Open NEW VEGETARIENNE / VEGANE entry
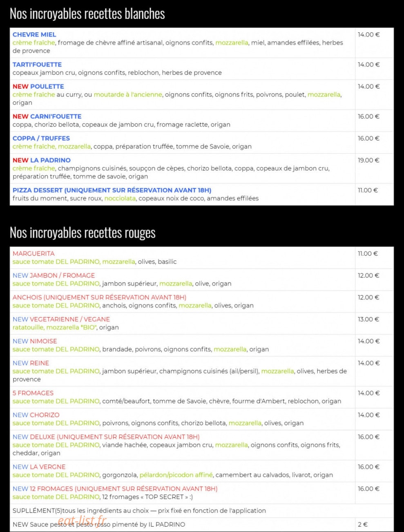 click(x=61, y=320)
